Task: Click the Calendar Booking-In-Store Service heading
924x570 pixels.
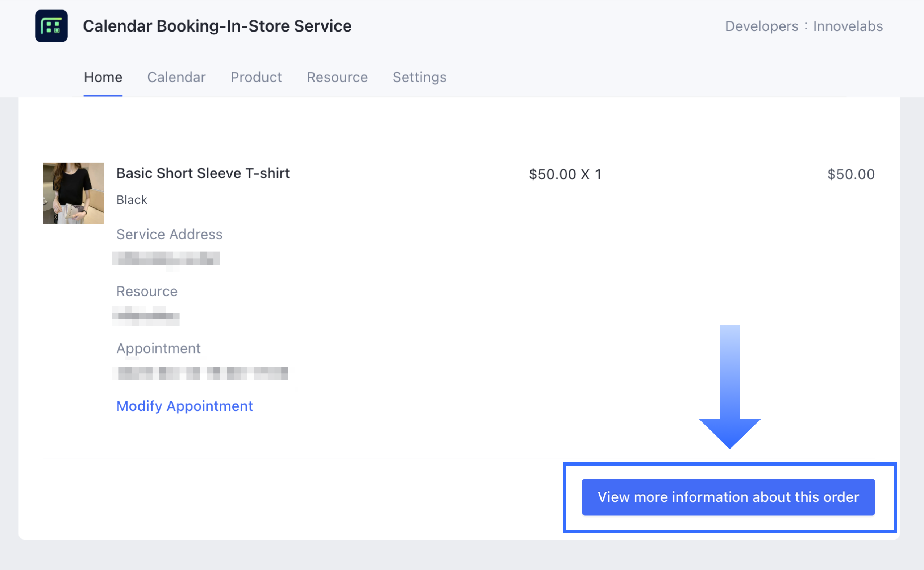Action: (x=217, y=26)
